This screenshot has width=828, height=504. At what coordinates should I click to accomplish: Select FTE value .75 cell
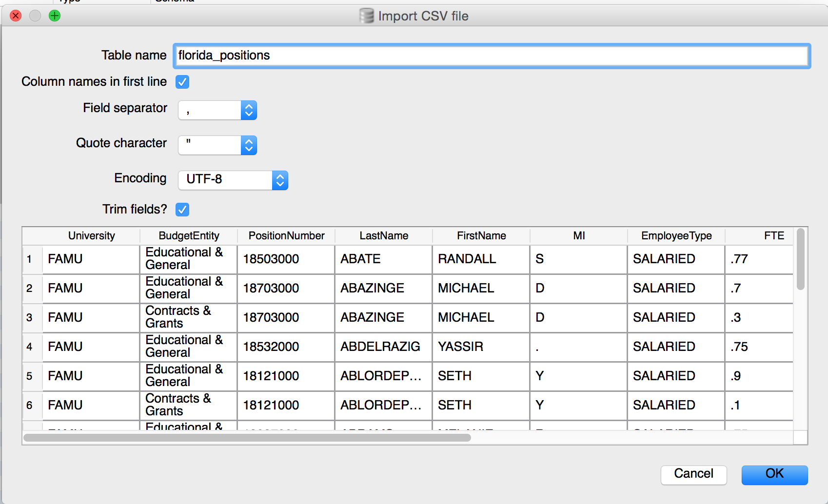[x=759, y=347]
